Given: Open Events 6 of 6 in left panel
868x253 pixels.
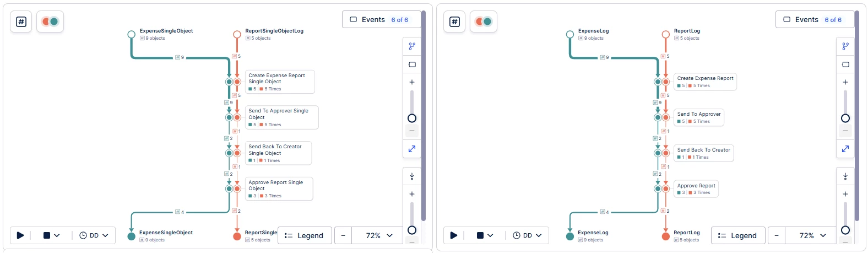Looking at the screenshot, I should (x=380, y=19).
